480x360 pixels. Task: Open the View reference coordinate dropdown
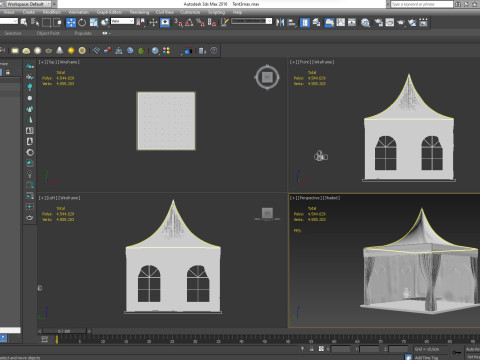pyautogui.click(x=122, y=21)
